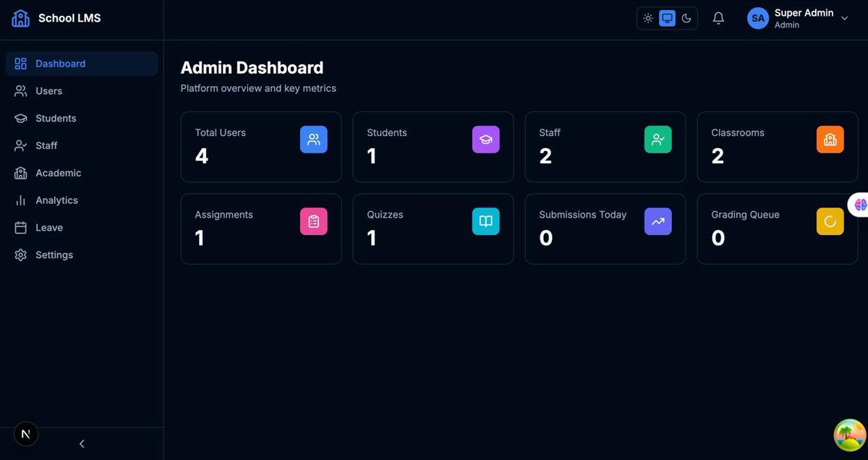The image size is (868, 460).
Task: Navigate to Academic in the sidebar
Action: pos(82,173)
